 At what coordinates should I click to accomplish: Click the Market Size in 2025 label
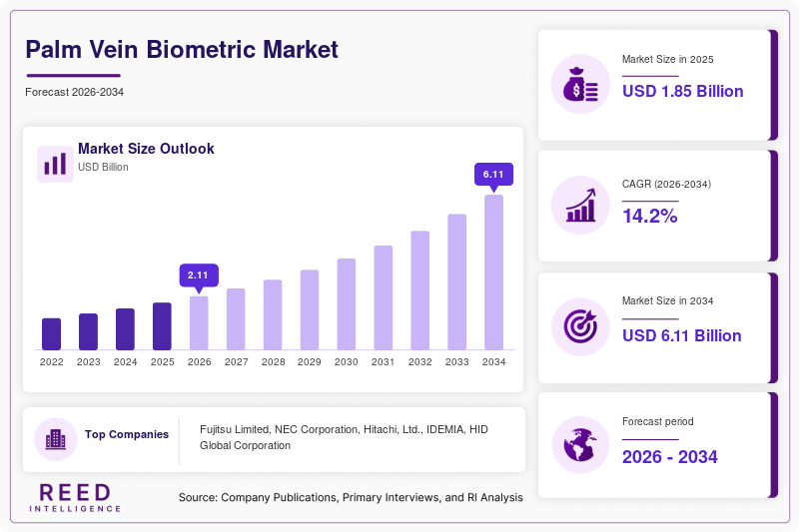pyautogui.click(x=667, y=59)
